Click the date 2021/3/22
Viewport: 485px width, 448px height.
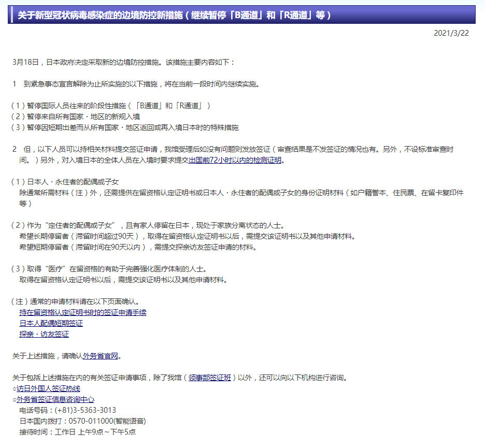coord(451,33)
